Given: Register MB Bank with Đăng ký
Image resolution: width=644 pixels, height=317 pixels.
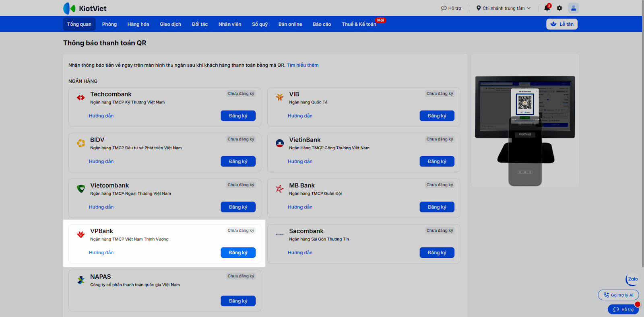Looking at the screenshot, I should [x=437, y=207].
